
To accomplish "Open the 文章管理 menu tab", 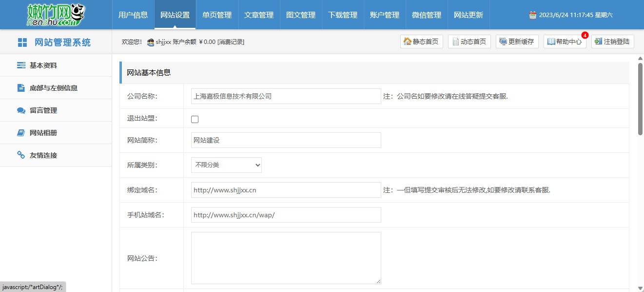I will (x=259, y=15).
